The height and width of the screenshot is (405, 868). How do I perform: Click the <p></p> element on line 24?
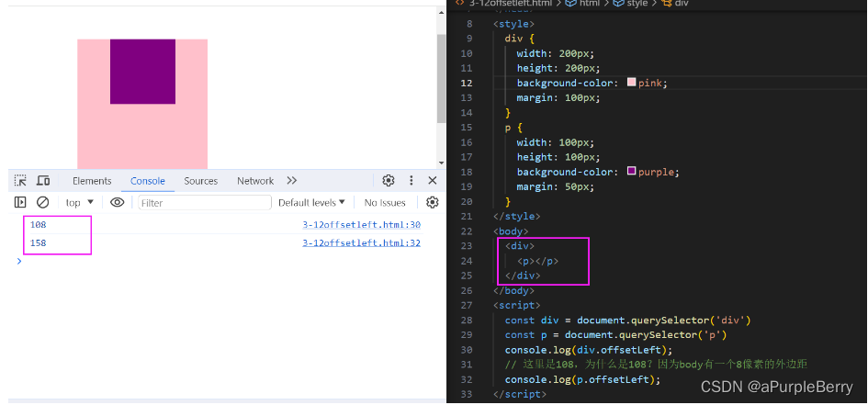pyautogui.click(x=537, y=261)
